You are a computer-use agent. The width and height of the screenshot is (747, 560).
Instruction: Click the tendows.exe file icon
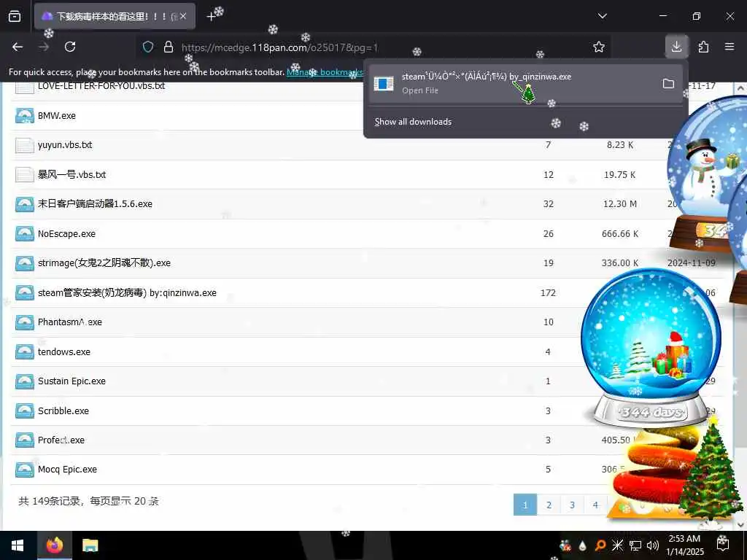tap(24, 352)
